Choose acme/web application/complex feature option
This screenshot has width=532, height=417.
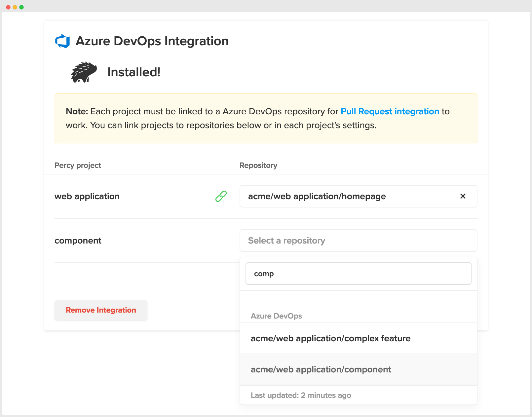358,338
